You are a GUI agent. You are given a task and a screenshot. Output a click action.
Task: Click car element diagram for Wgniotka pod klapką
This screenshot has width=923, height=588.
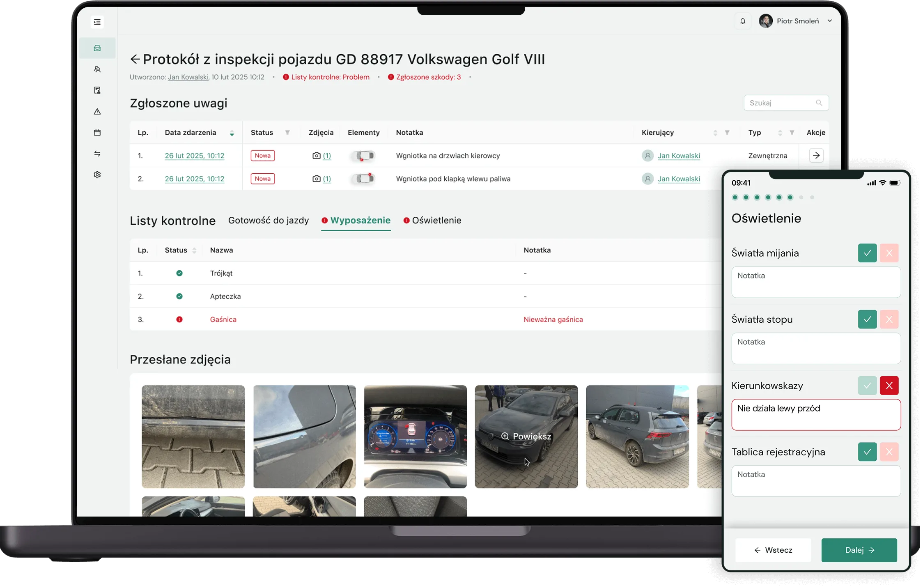click(x=364, y=179)
